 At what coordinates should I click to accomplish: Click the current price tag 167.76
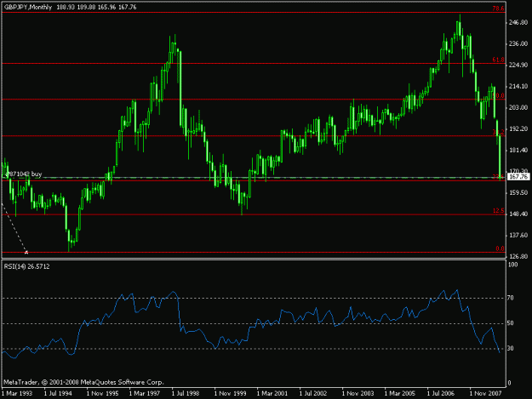518,177
